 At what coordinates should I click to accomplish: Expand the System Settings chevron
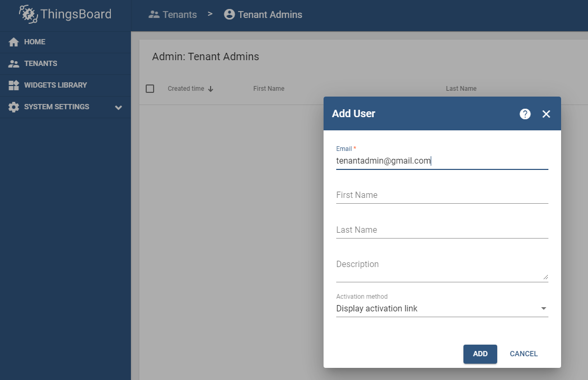[119, 108]
